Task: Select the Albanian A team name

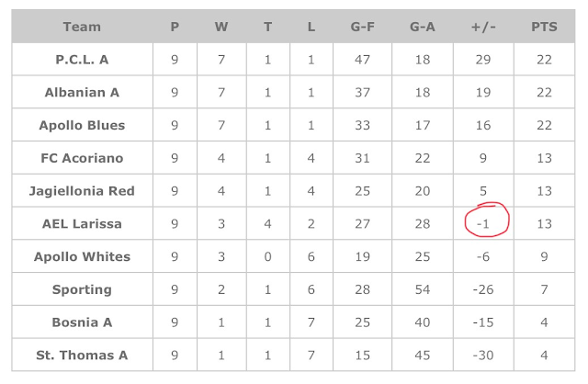Action: 82,93
